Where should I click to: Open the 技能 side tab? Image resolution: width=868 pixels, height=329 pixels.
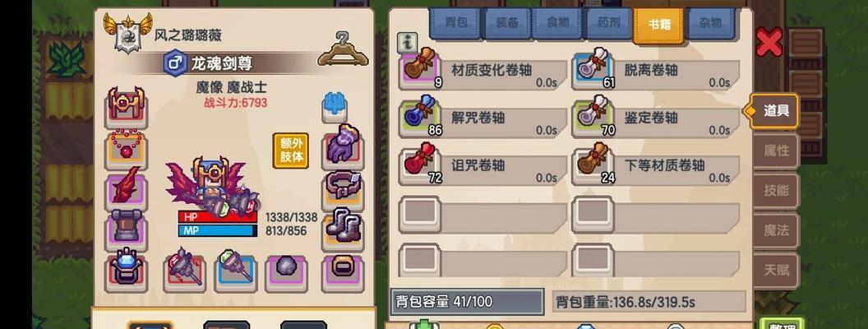(776, 191)
